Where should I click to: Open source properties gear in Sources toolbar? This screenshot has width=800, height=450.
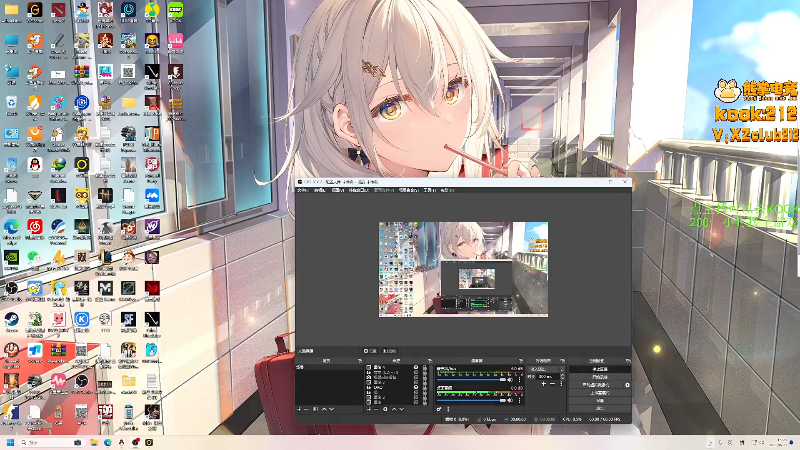point(385,409)
